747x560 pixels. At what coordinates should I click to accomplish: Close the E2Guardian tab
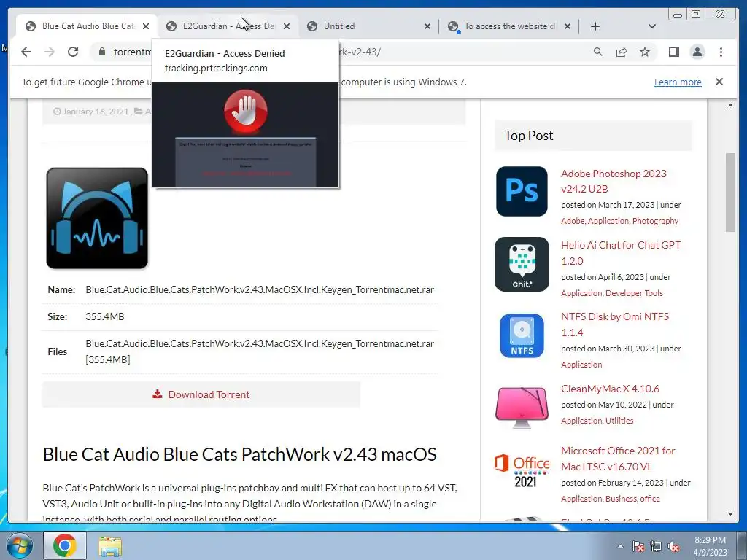pos(286,26)
